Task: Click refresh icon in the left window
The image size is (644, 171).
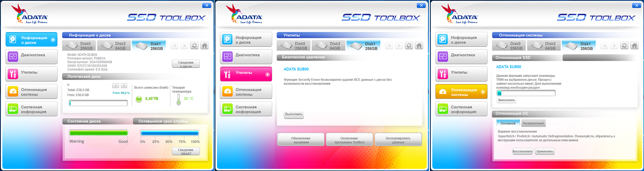Action: 194,46
